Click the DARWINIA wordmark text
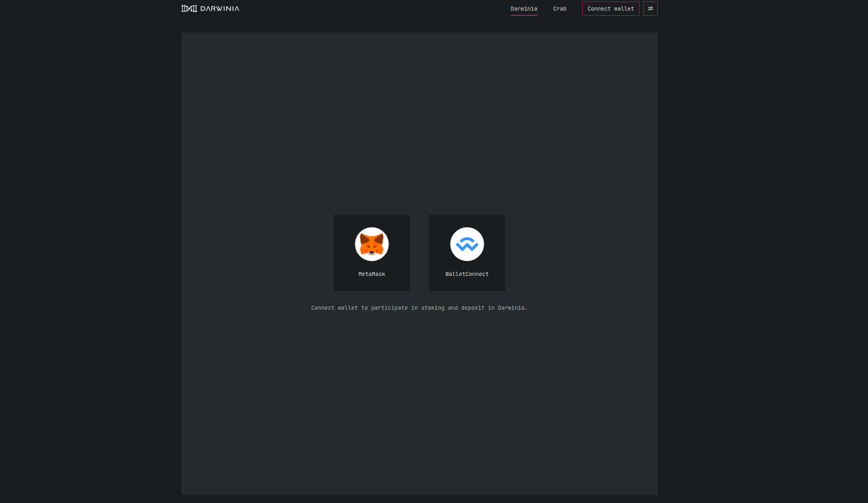This screenshot has height=503, width=868. click(x=220, y=9)
